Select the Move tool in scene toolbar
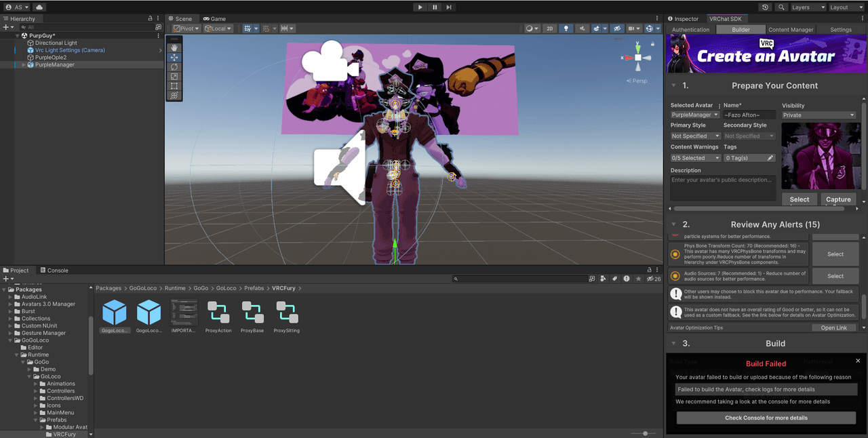 (x=174, y=58)
